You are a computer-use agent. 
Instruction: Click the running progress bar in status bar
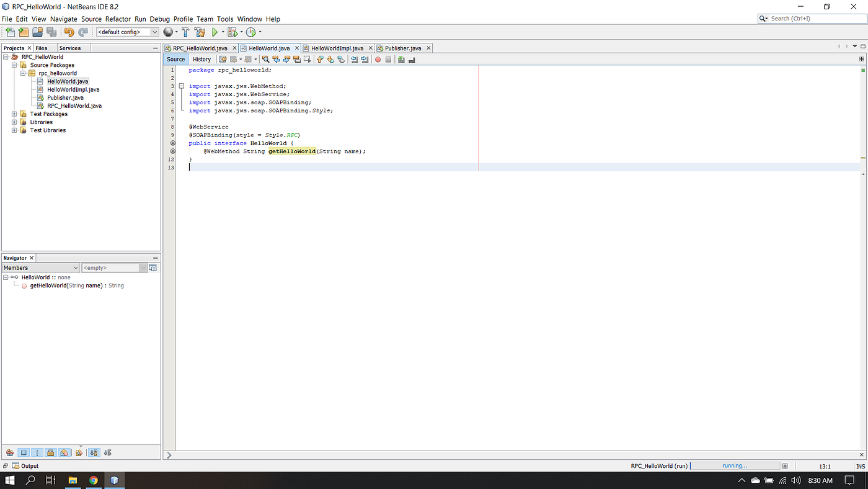735,466
